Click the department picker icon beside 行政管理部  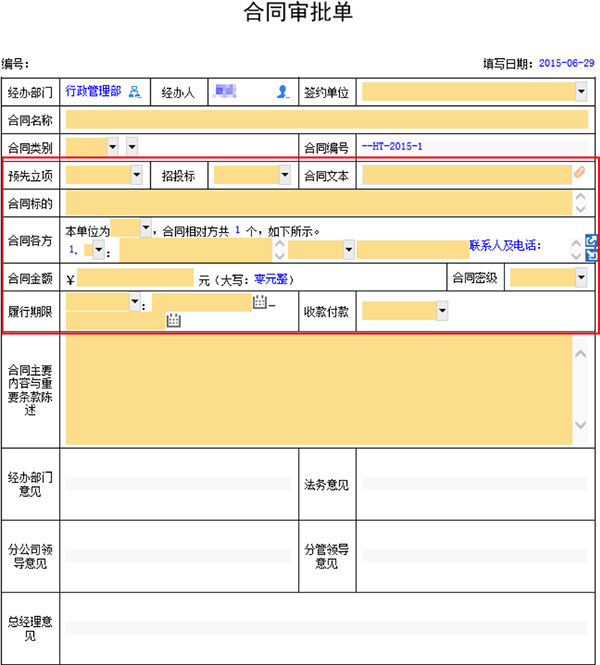[x=135, y=92]
